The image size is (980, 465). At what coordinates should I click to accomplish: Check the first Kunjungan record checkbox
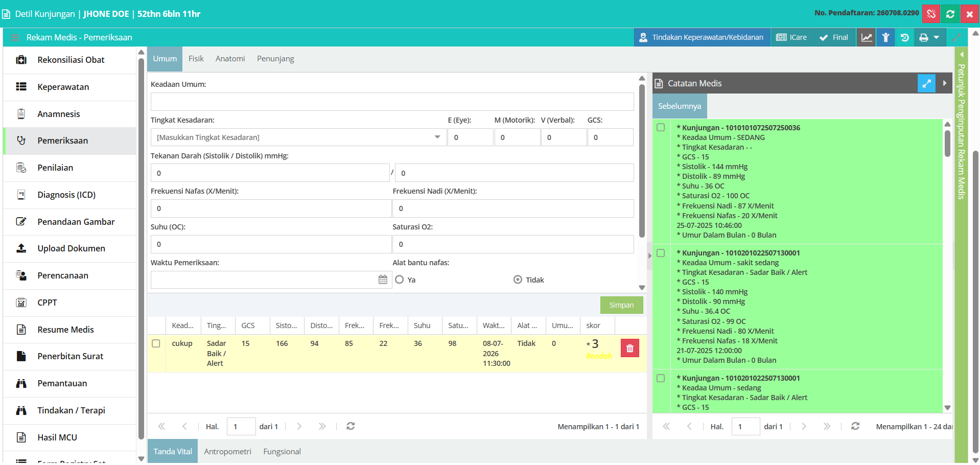(661, 127)
